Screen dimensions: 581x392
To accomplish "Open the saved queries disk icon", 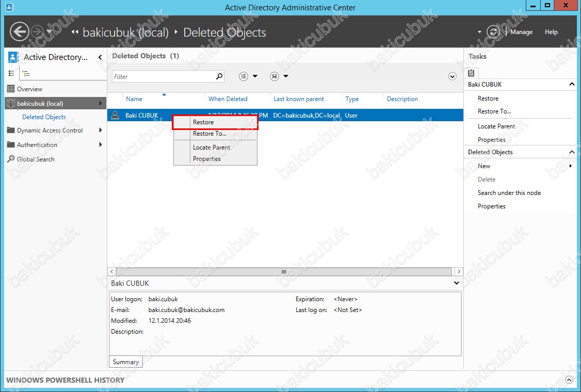I will [274, 76].
